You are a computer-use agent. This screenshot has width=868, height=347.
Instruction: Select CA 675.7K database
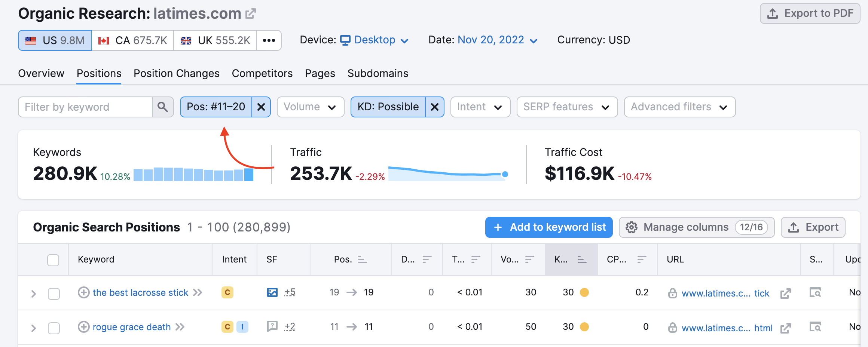(133, 40)
